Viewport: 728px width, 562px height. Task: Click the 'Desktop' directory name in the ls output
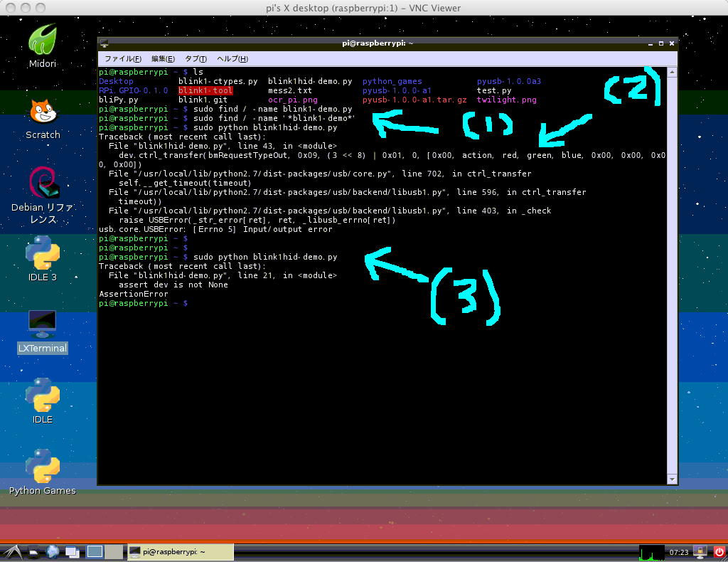click(x=116, y=81)
